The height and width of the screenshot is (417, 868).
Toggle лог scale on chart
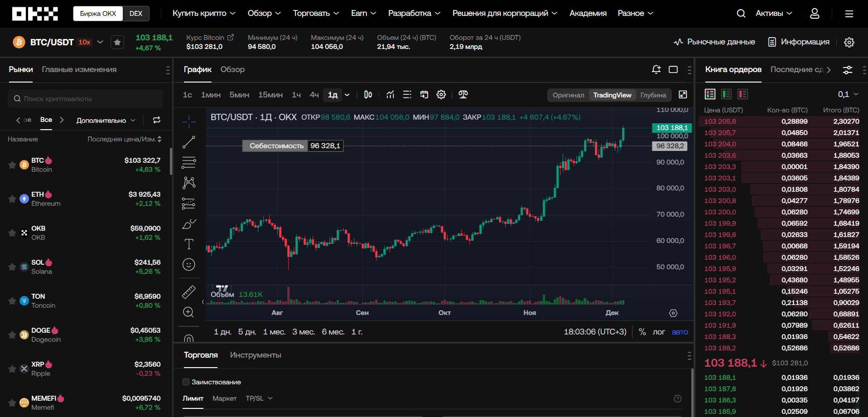point(659,332)
